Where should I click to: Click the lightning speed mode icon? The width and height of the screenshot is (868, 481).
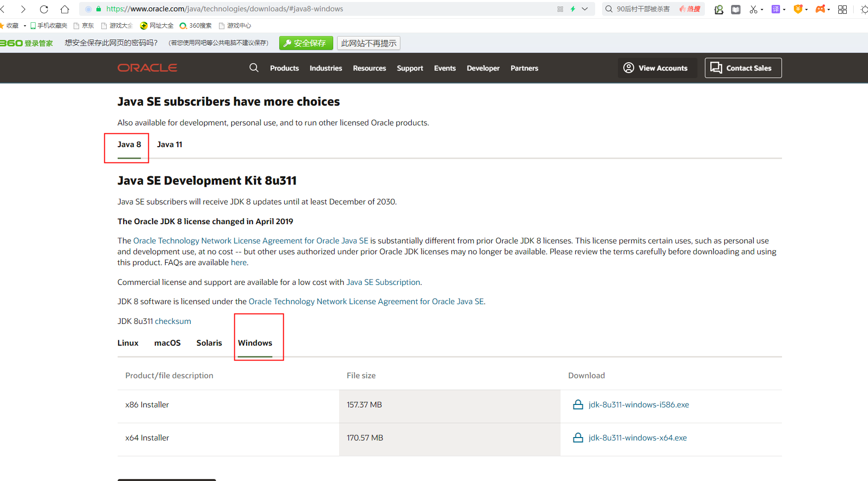pyautogui.click(x=573, y=9)
